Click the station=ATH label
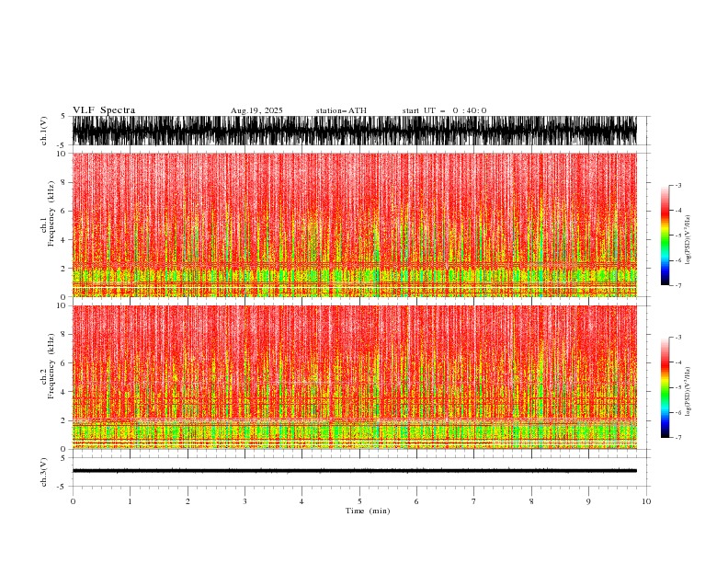 point(341,110)
